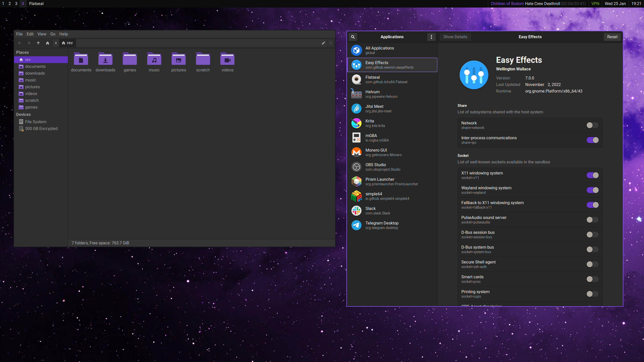The image size is (644, 362).
Task: Disable Inter-process communications toggle
Action: [592, 140]
